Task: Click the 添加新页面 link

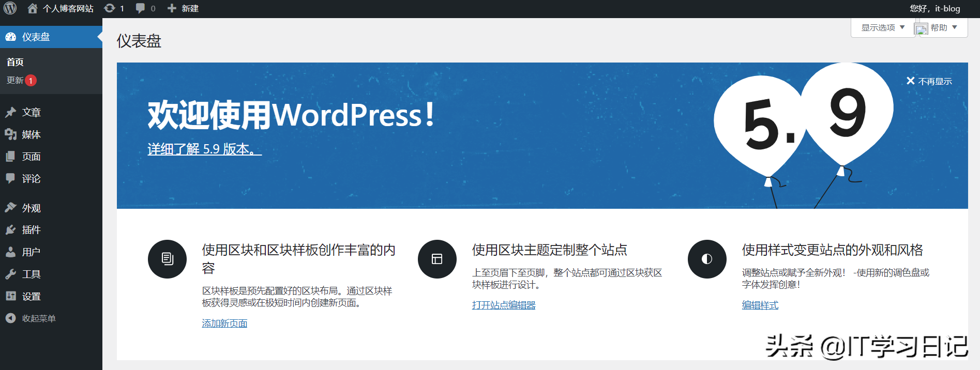Action: (x=224, y=323)
